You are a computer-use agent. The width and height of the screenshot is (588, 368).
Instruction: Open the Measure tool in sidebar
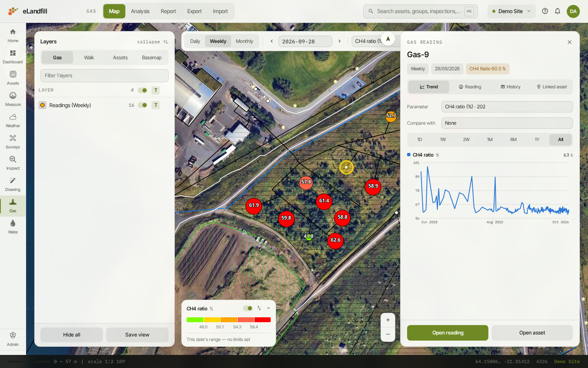[13, 99]
